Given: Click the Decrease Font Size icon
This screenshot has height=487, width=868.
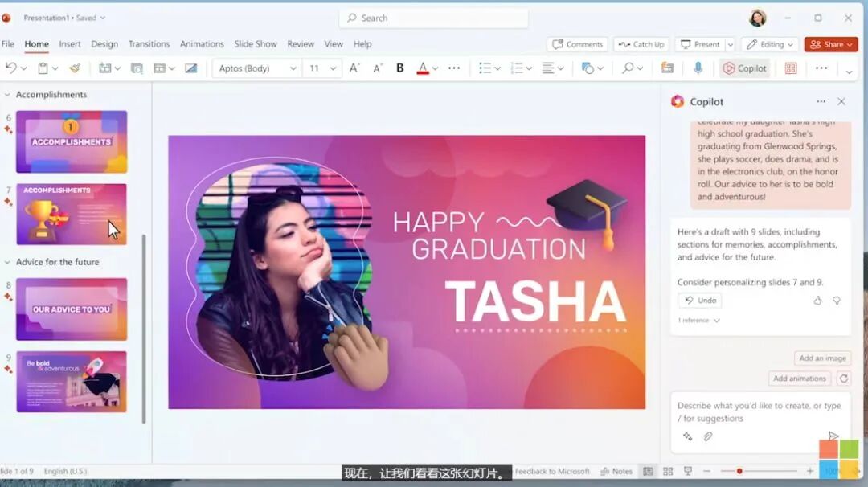Looking at the screenshot, I should pyautogui.click(x=378, y=68).
